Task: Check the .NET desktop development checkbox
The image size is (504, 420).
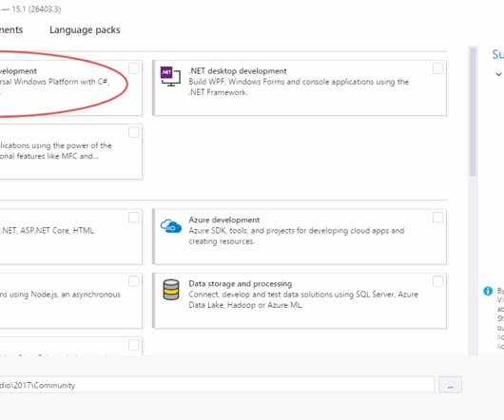Action: tap(437, 68)
